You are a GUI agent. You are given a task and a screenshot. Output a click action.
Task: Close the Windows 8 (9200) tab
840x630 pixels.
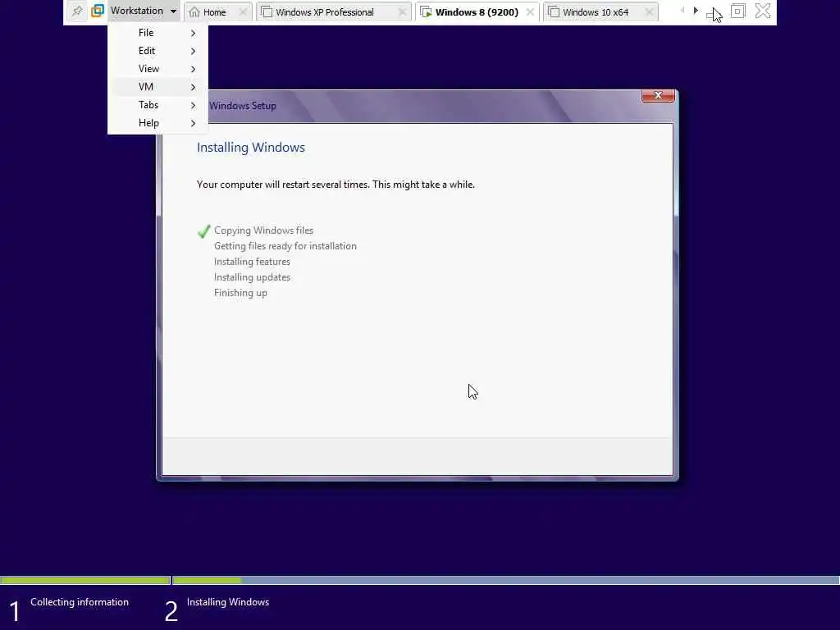click(530, 11)
